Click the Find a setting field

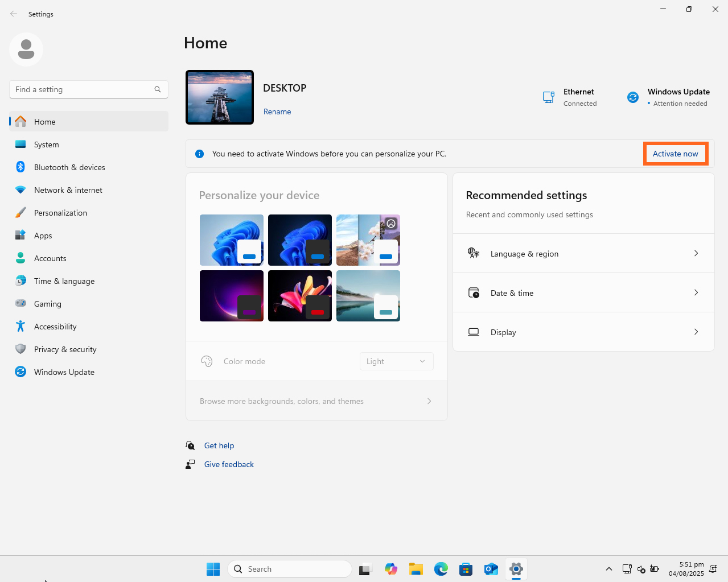89,89
